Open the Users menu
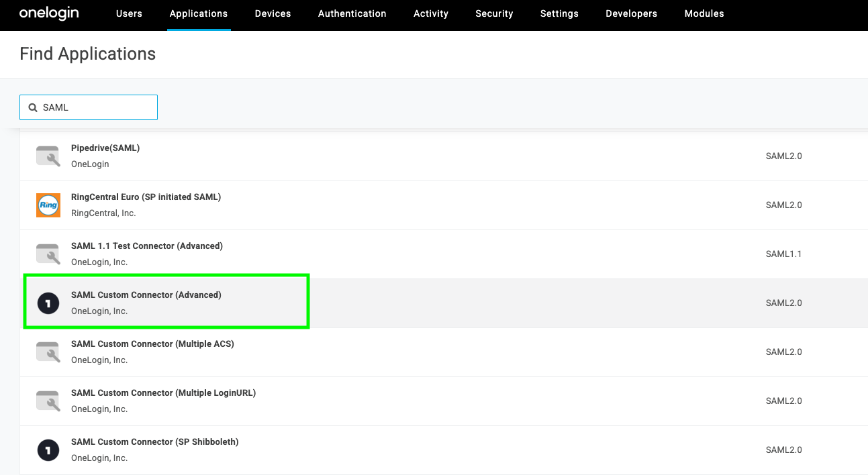868x475 pixels. (129, 13)
